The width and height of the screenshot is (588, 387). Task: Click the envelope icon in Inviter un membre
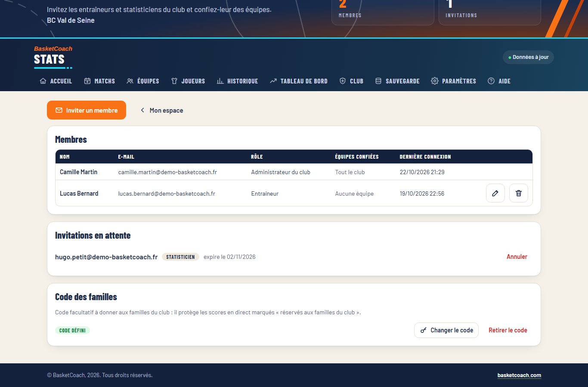pyautogui.click(x=59, y=111)
